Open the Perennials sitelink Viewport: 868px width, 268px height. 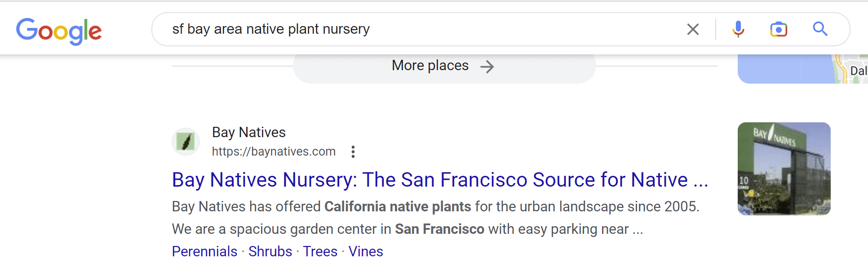(x=204, y=251)
